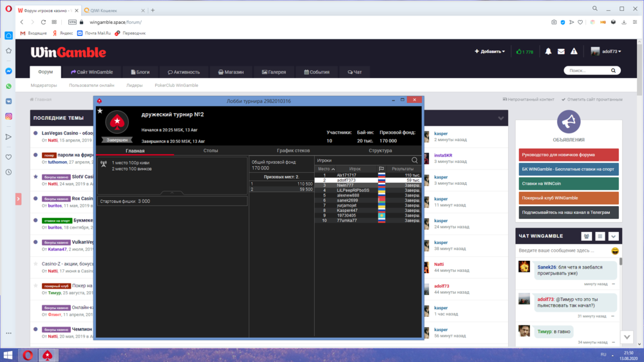Sort players by the Место column
Image resolution: width=644 pixels, height=362 pixels.
327,169
